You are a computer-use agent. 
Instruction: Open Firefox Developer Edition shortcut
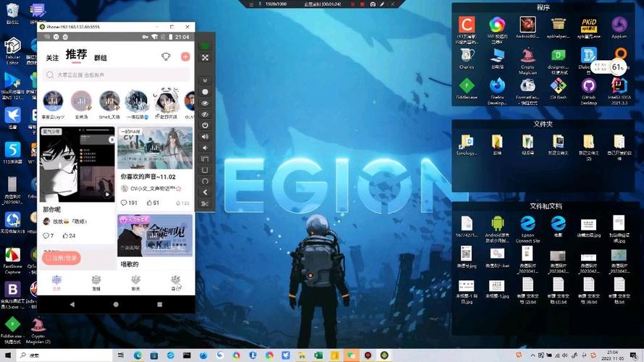pyautogui.click(x=497, y=91)
